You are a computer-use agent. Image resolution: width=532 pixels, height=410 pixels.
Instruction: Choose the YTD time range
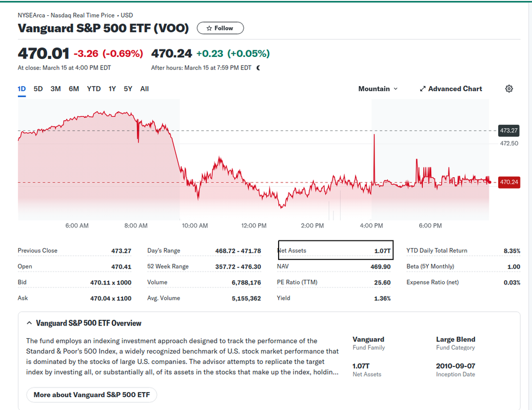94,89
